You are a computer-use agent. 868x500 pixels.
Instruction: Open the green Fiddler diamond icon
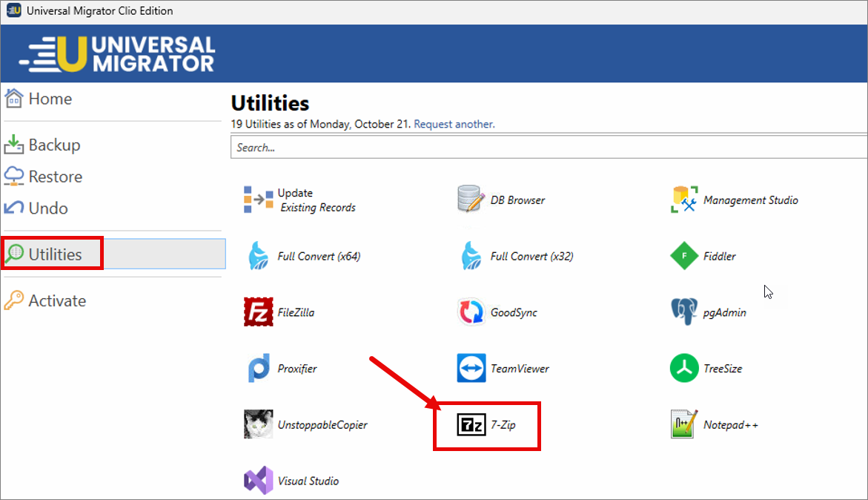(684, 256)
